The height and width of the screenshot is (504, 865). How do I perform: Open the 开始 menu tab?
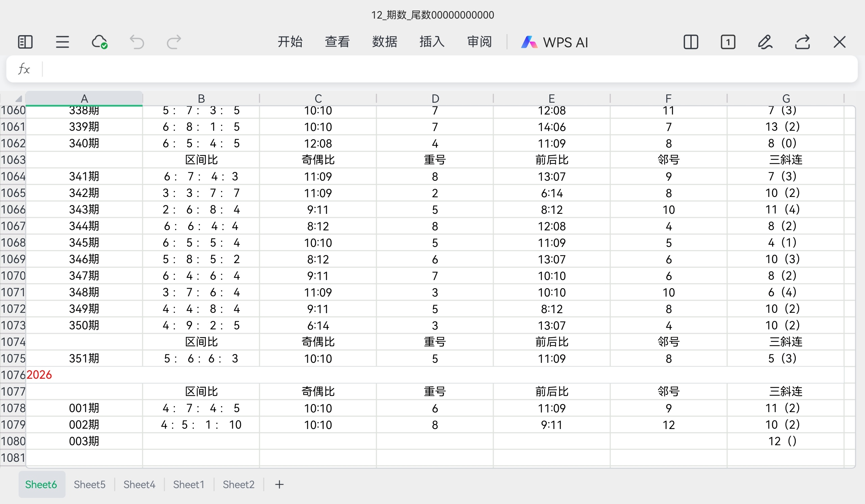[x=290, y=42]
